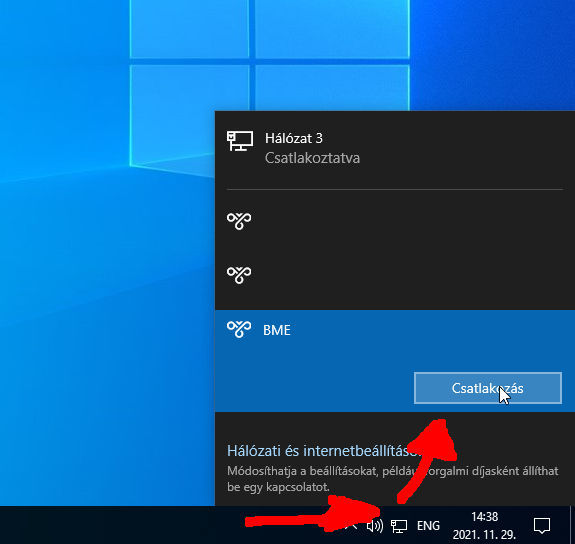Open the 14:38 taskbar clock

tap(484, 517)
